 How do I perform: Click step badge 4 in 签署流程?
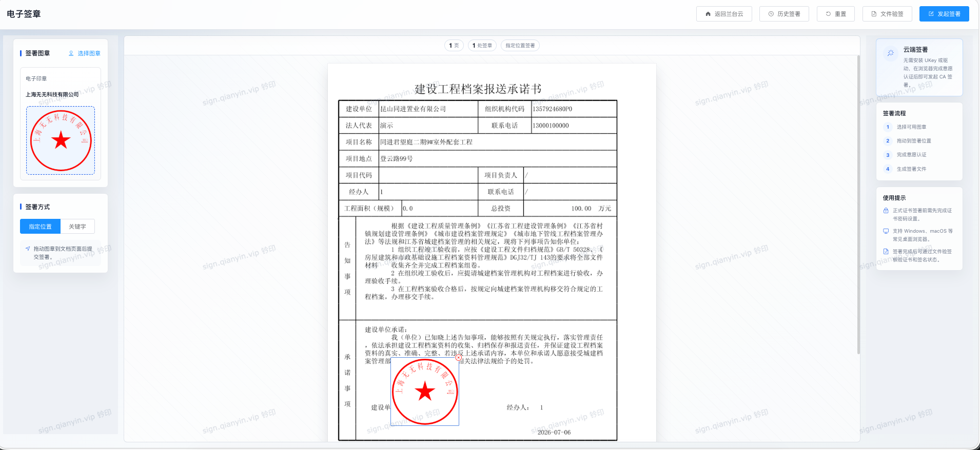tap(888, 169)
